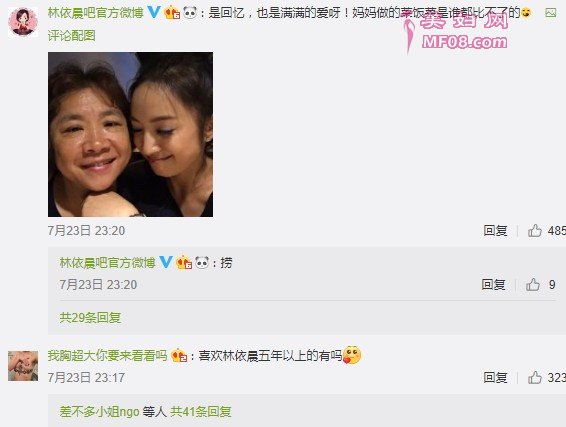Click avatar of 我胸超大你要来看看吗 user
Screen dimensions: 566x427
coord(23,366)
